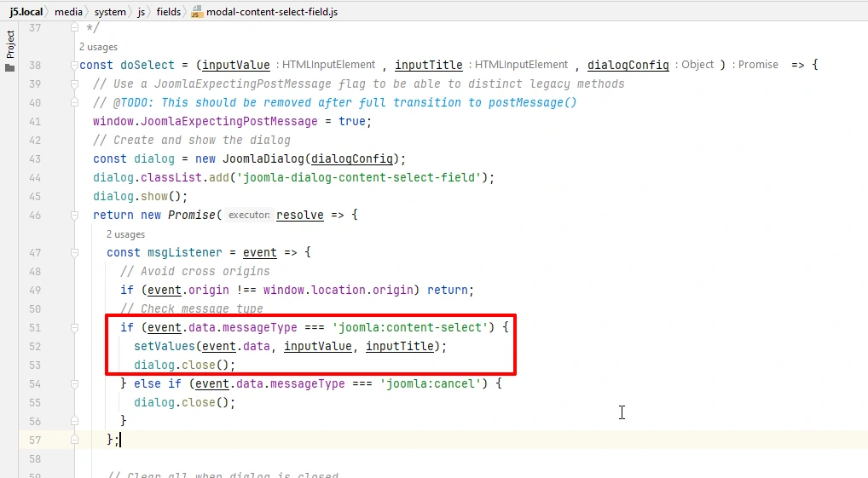Collapse the comment block ending at line 37
868x478 pixels.
coord(74,27)
